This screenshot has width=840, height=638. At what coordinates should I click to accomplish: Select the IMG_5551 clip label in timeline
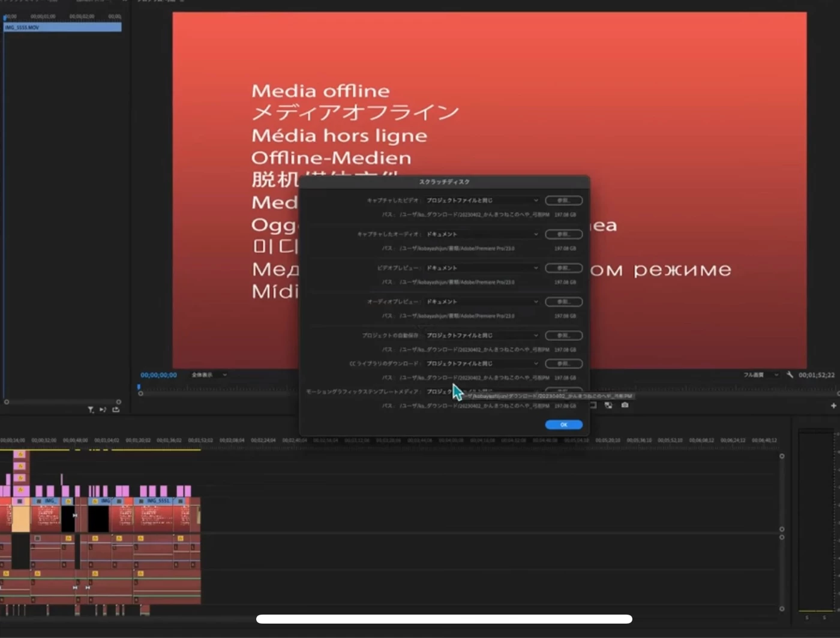coord(158,501)
